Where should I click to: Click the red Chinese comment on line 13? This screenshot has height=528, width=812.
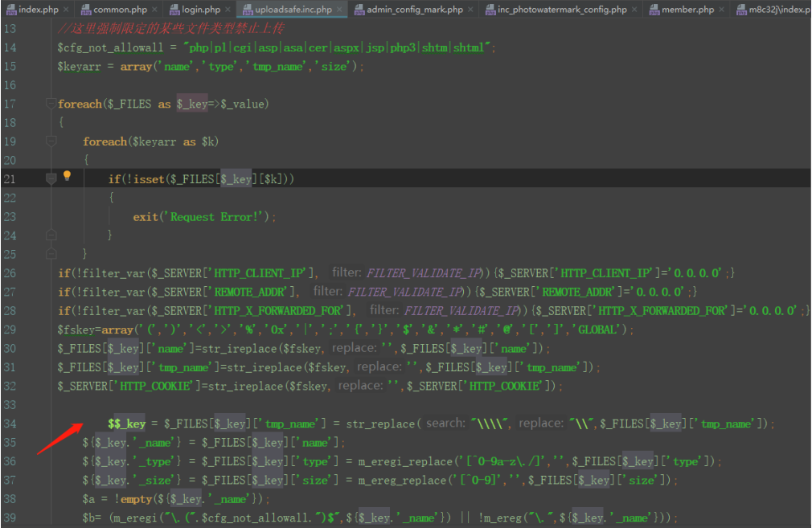pyautogui.click(x=171, y=28)
